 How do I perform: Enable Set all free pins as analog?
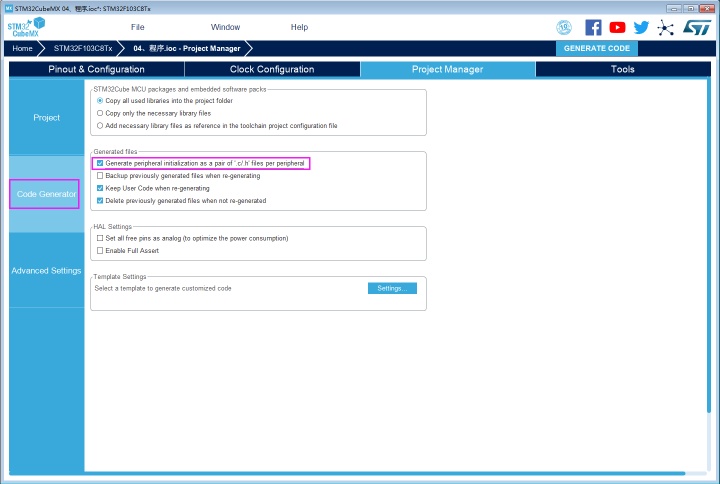click(100, 238)
